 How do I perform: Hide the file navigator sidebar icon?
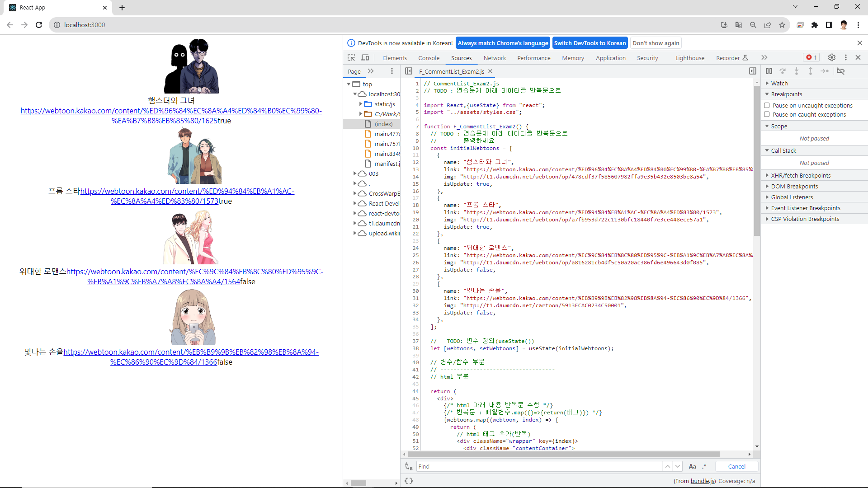[409, 71]
